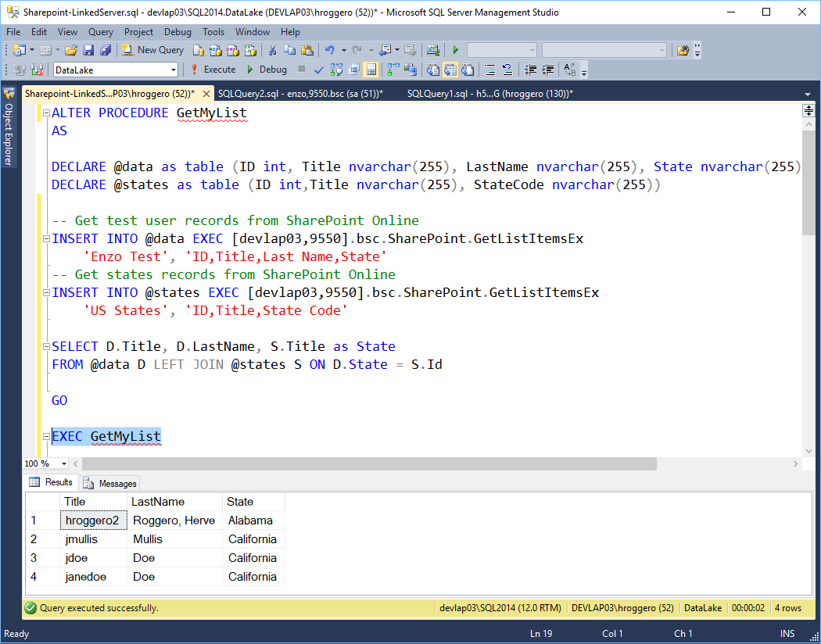Open the Object Explorer side panel

coord(9,127)
